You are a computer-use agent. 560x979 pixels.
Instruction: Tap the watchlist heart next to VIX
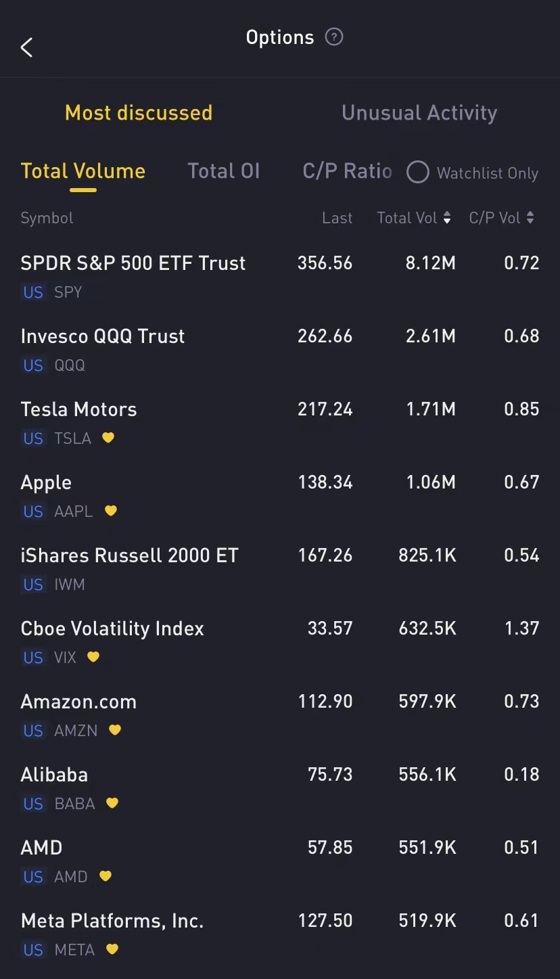coord(93,657)
